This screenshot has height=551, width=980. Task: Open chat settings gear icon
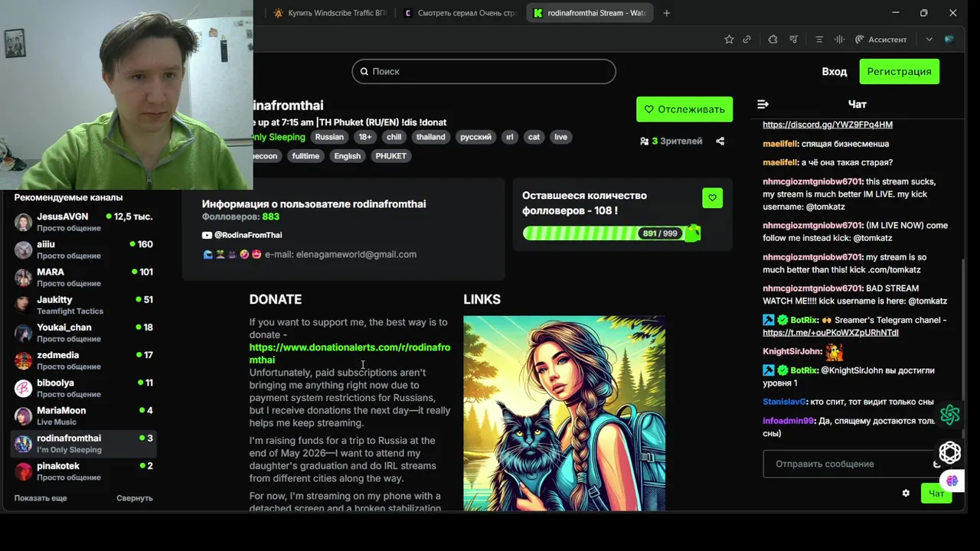point(906,494)
